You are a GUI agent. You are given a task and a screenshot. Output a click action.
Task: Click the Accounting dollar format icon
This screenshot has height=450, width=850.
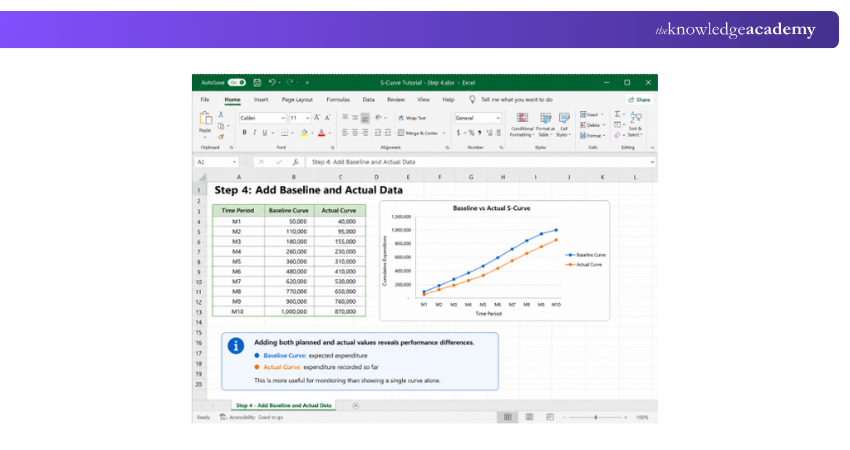459,133
